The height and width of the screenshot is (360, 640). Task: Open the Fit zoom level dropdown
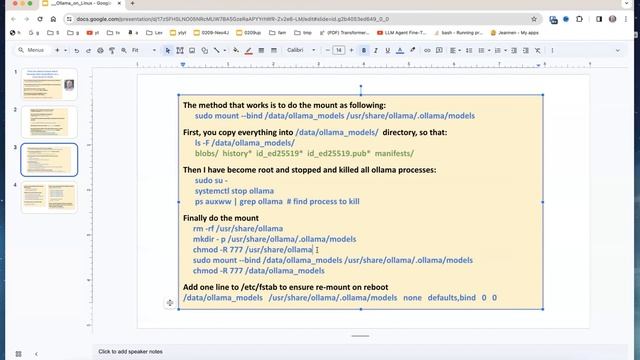click(144, 50)
